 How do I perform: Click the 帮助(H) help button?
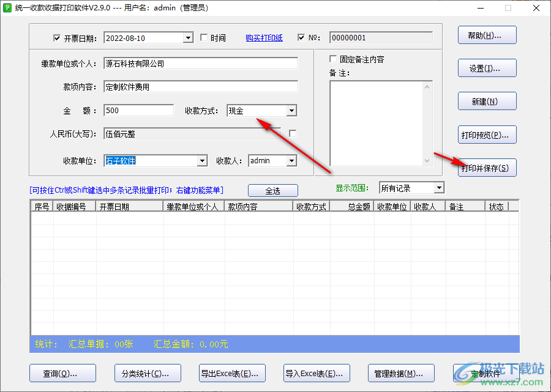(487, 35)
